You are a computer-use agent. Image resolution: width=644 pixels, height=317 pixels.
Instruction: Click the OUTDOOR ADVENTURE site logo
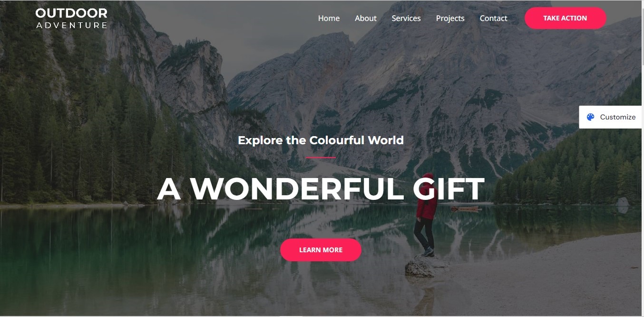coord(71,19)
